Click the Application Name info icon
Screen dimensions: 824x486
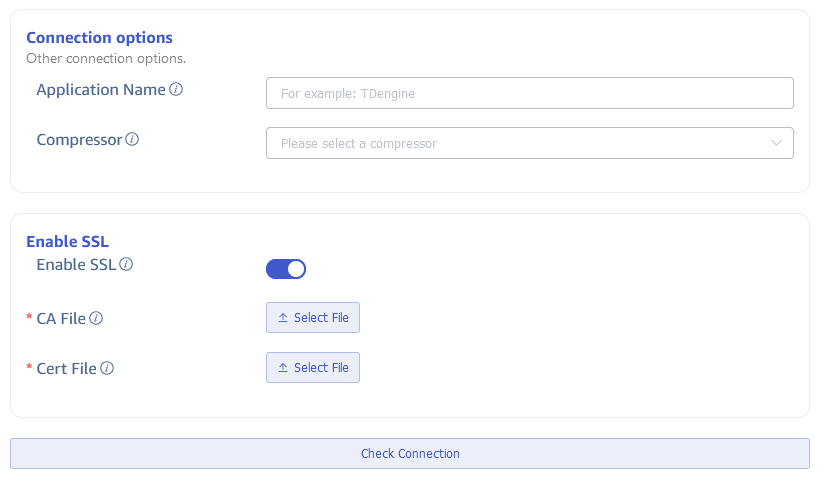coord(176,90)
